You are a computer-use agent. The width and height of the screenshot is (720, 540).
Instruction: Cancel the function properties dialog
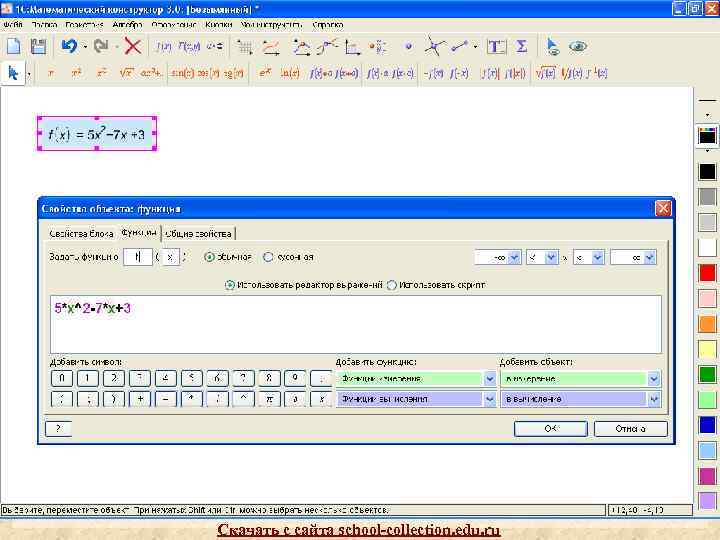[630, 428]
